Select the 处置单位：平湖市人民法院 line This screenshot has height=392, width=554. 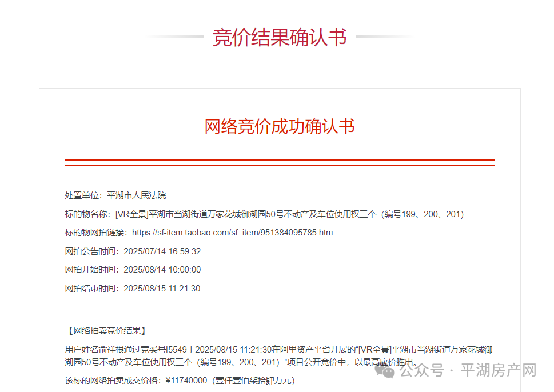coord(115,195)
